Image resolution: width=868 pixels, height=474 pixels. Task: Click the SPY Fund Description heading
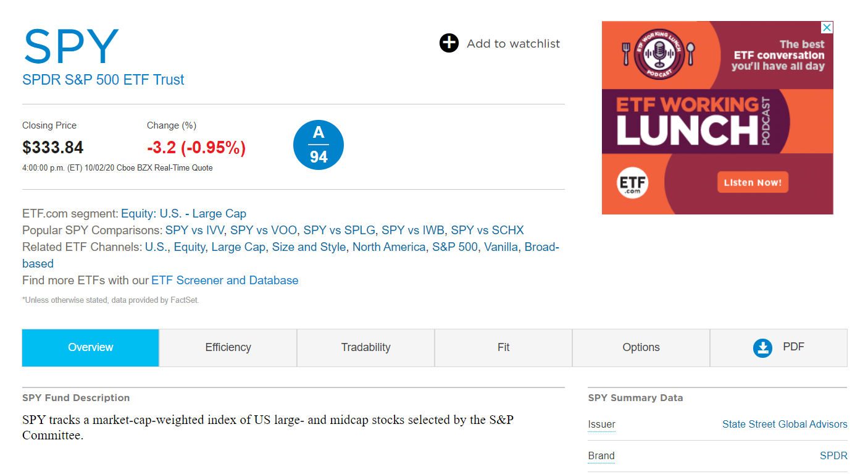pyautogui.click(x=76, y=398)
